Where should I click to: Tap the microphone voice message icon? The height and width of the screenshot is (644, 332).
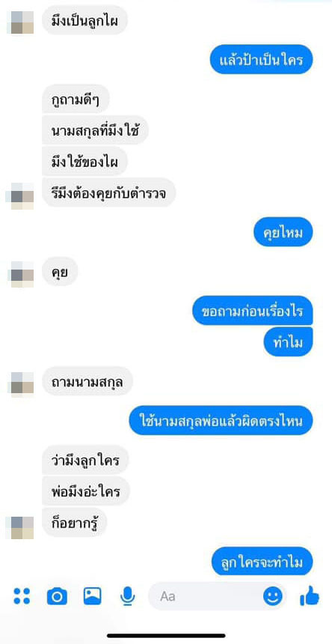pyautogui.click(x=128, y=596)
